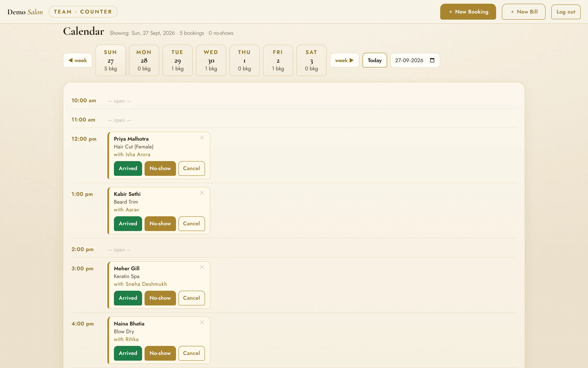Screen dimensions: 588x368
Task: Click 'with Ritika' stylist text
Action: pyautogui.click(x=126, y=340)
